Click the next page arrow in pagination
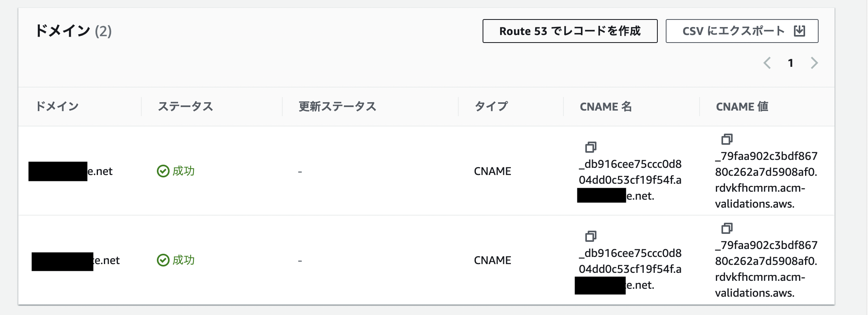868x315 pixels. point(815,62)
